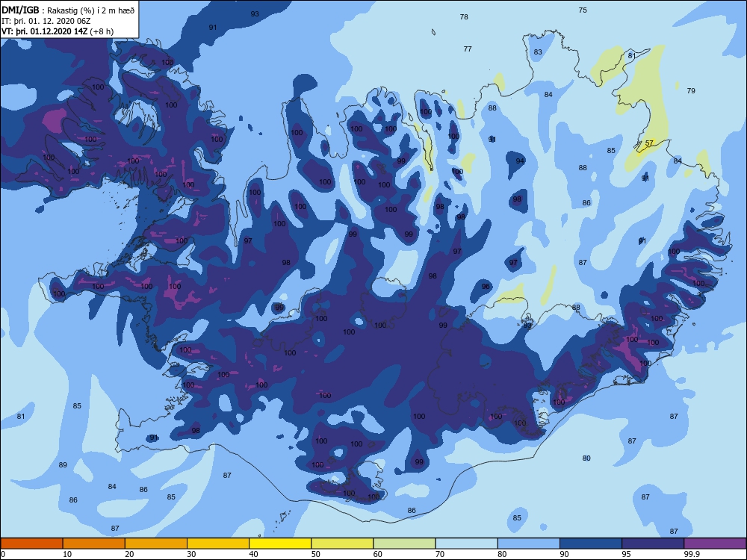Click the humidity value "75" on the map
This screenshot has height=560, width=747.
(583, 10)
